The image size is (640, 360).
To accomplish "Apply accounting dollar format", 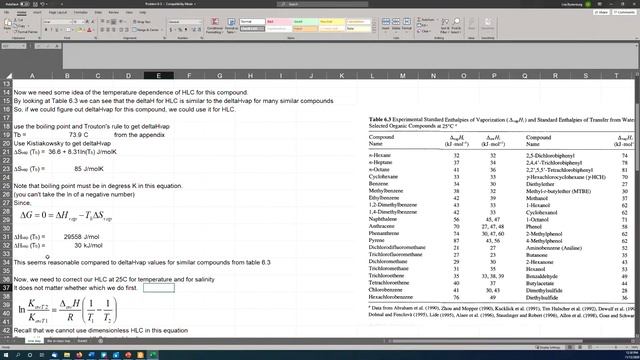I will pos(171,30).
